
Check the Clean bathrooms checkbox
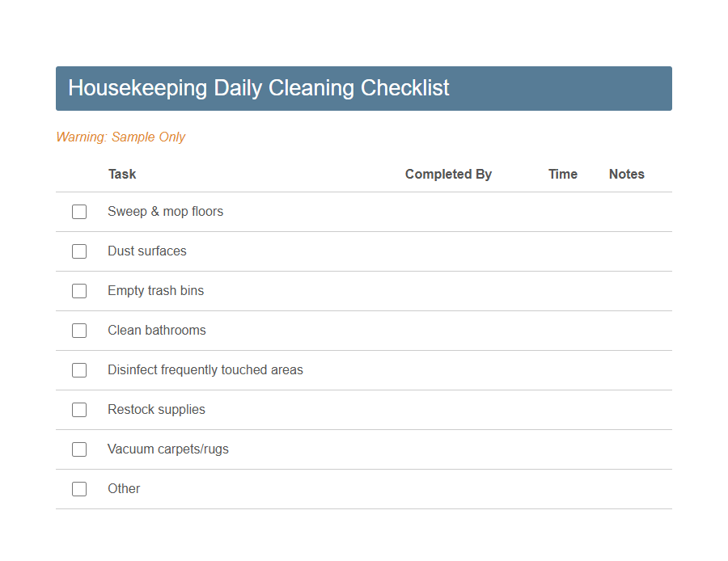(x=78, y=330)
